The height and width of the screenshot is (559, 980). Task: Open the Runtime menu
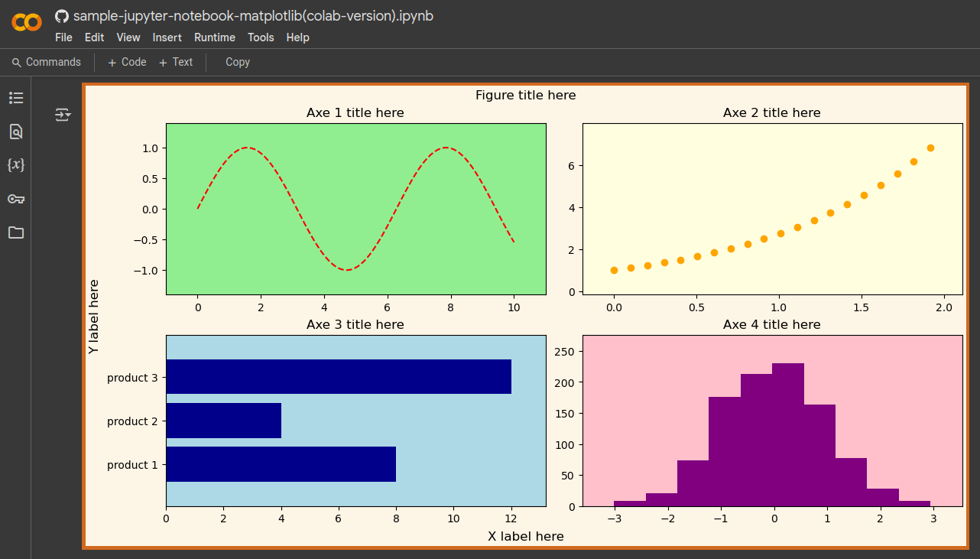215,37
